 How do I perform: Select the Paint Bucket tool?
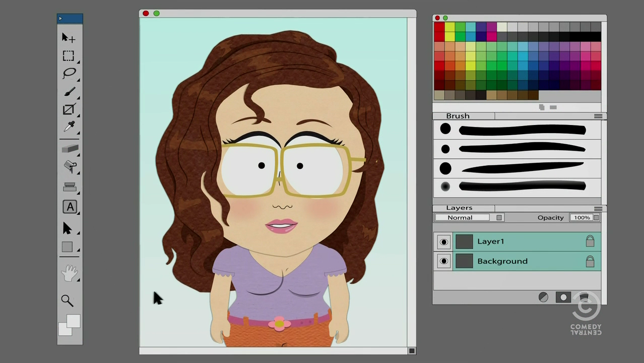(70, 166)
